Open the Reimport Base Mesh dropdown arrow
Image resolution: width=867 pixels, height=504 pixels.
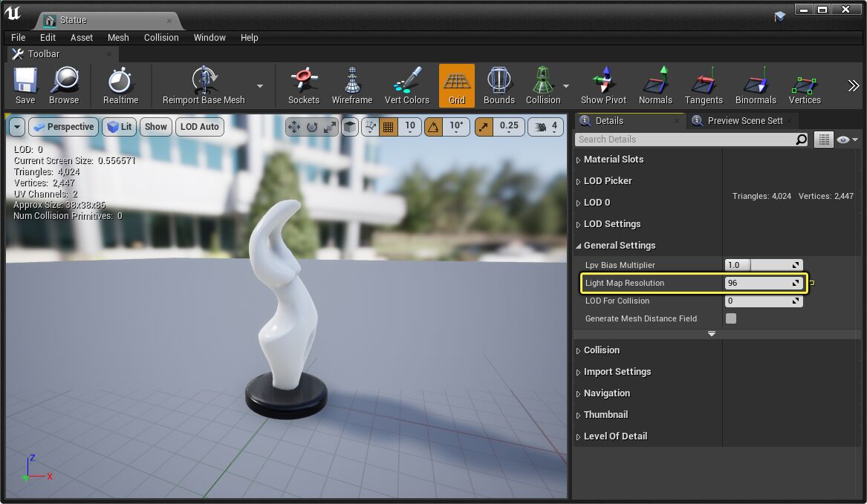260,86
